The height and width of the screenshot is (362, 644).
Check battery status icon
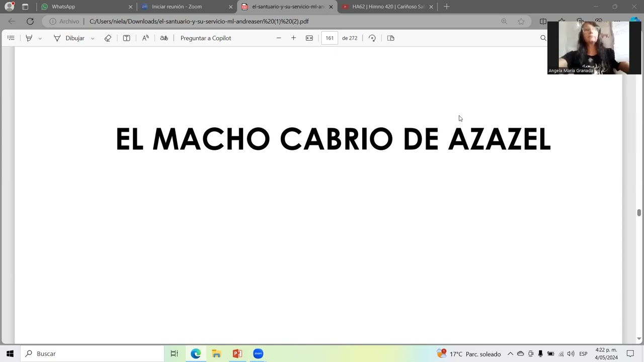click(551, 353)
